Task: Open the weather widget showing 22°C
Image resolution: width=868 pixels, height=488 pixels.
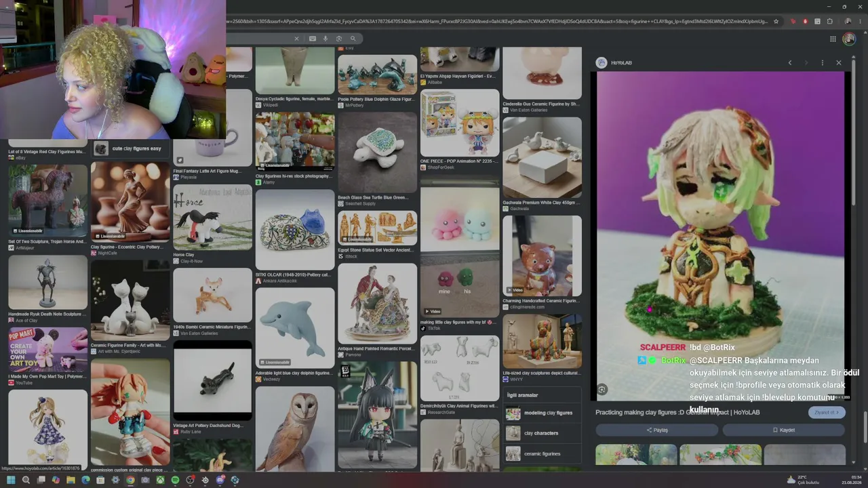Action: pos(803,480)
